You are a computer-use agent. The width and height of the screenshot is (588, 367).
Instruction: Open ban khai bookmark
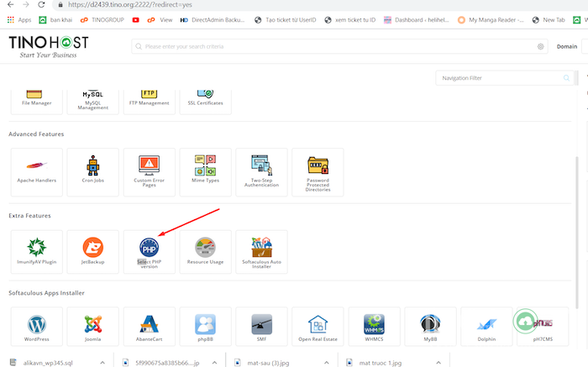click(x=55, y=20)
